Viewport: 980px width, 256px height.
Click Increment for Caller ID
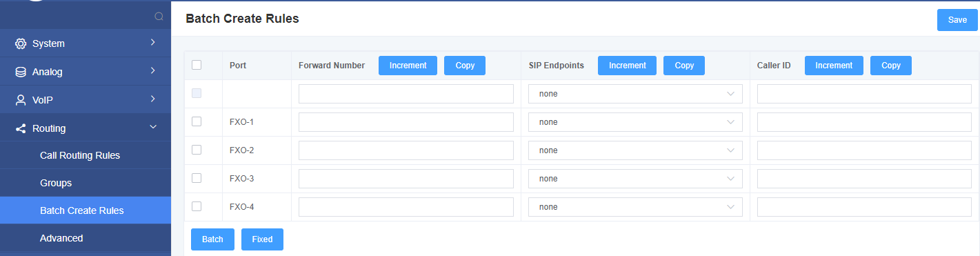[x=834, y=66]
